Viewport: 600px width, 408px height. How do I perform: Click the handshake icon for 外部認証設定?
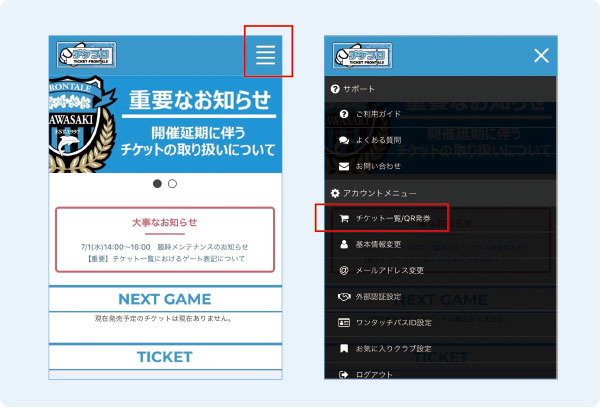344,297
